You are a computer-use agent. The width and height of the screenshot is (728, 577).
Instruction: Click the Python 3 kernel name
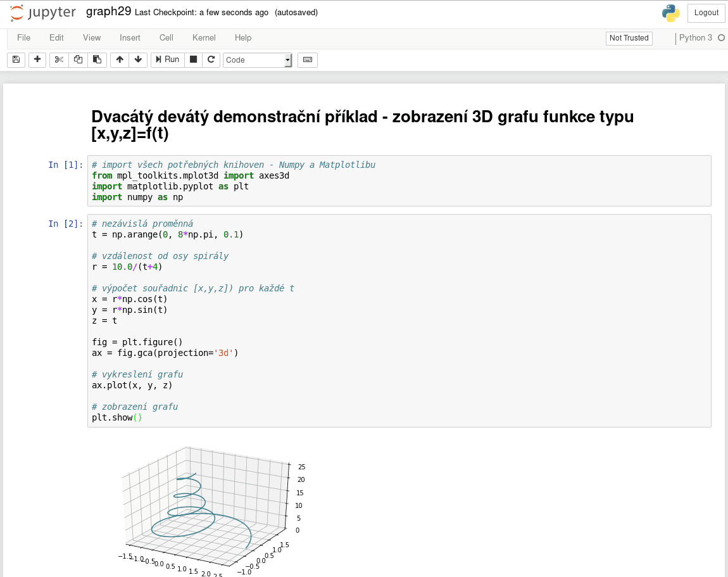click(x=696, y=38)
